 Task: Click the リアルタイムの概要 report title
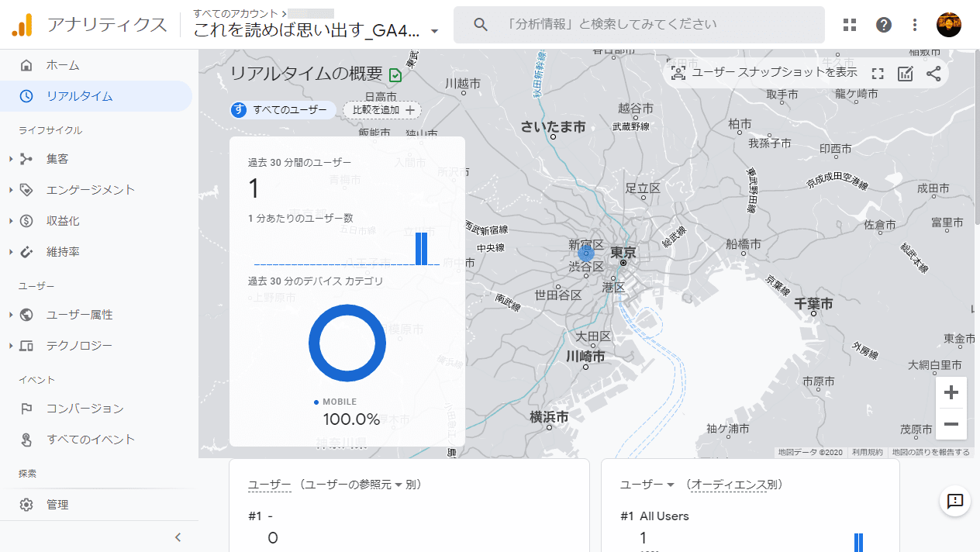point(306,74)
